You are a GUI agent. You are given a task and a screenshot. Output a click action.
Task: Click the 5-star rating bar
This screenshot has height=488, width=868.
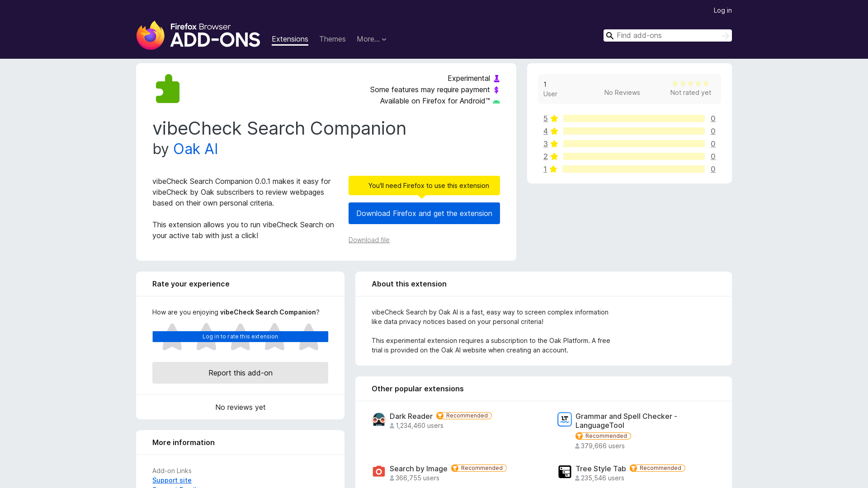point(634,118)
